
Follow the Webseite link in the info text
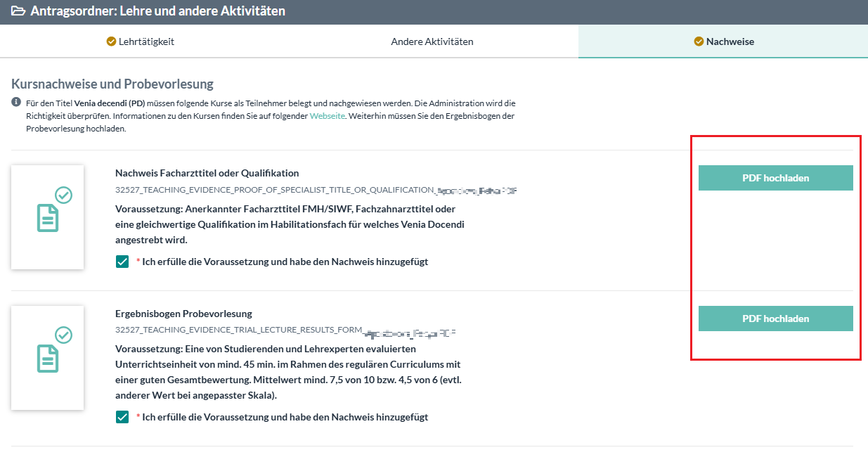(x=327, y=116)
